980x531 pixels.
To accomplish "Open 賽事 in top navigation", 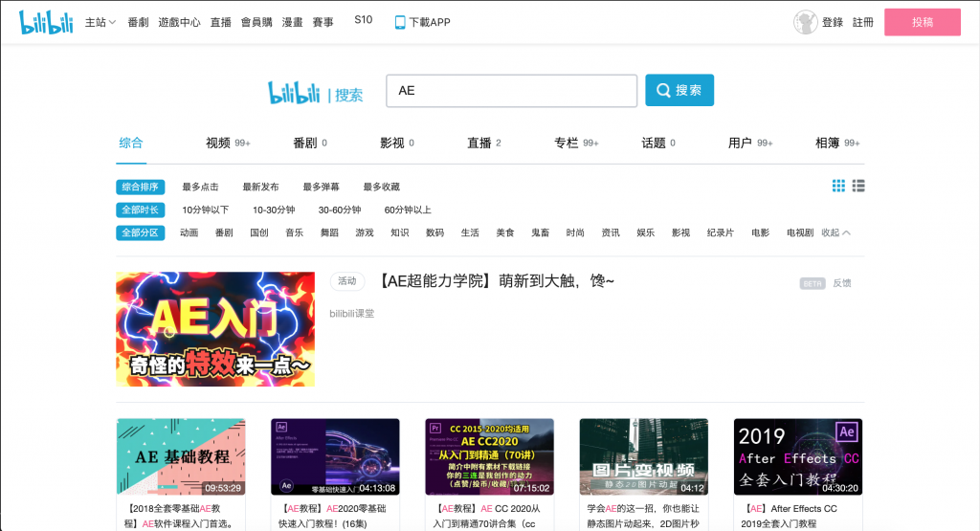I will coord(323,22).
